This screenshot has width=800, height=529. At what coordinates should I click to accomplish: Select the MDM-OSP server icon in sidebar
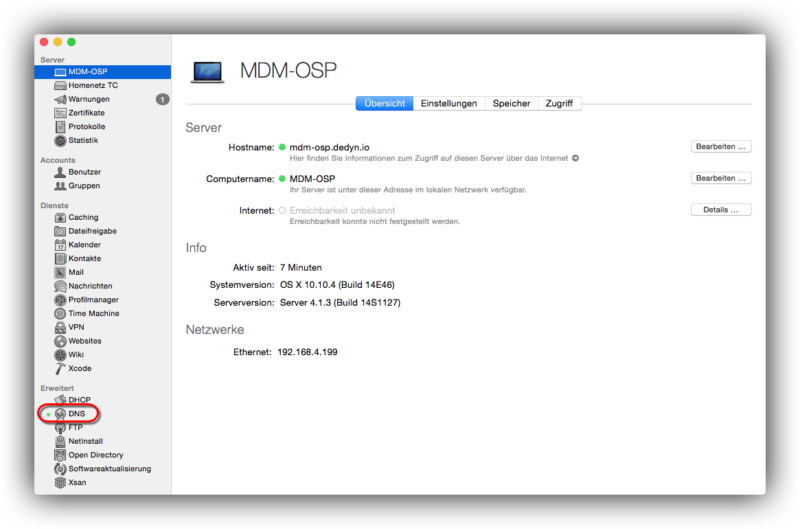point(60,72)
